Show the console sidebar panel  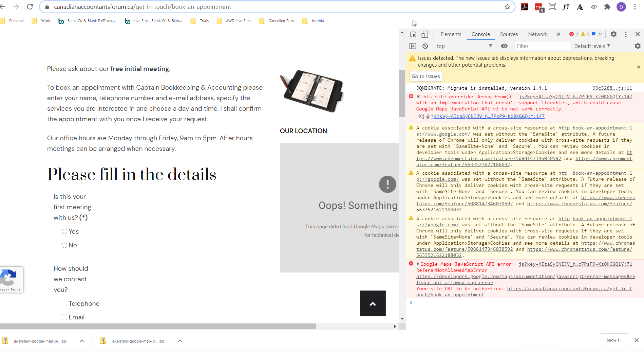(413, 46)
